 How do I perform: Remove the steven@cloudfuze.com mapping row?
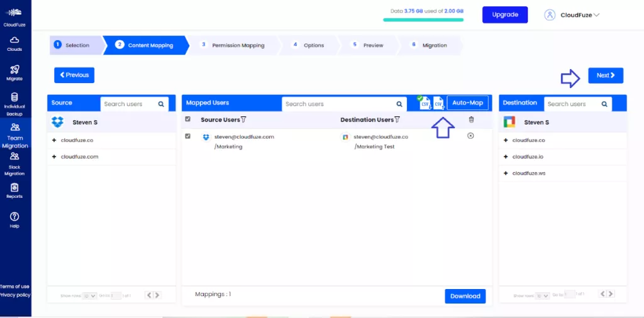click(471, 136)
